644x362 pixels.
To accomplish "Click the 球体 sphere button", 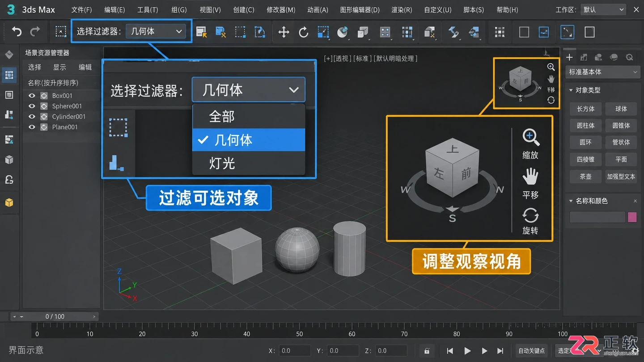I will (621, 109).
